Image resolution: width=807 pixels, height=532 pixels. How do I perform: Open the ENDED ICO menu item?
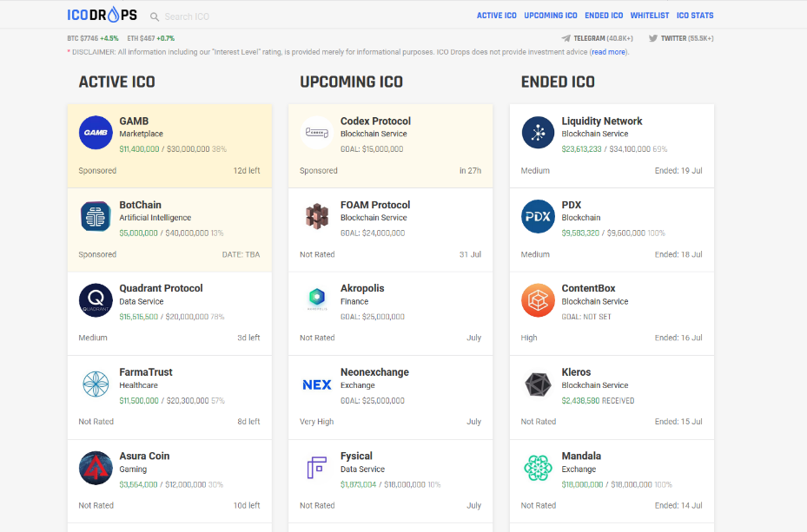pos(604,16)
